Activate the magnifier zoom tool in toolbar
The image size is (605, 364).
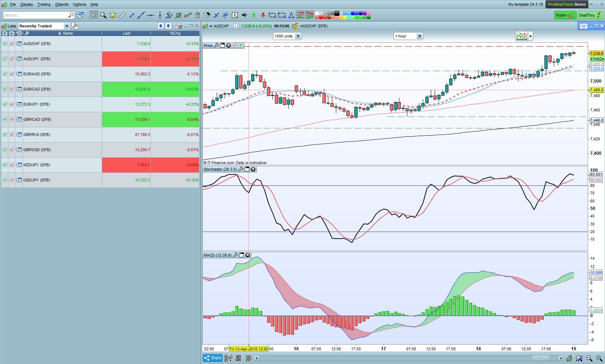pyautogui.click(x=103, y=15)
